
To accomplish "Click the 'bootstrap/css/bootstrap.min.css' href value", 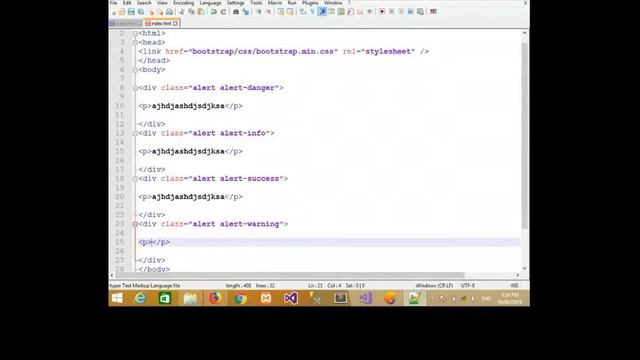I will pos(263,51).
